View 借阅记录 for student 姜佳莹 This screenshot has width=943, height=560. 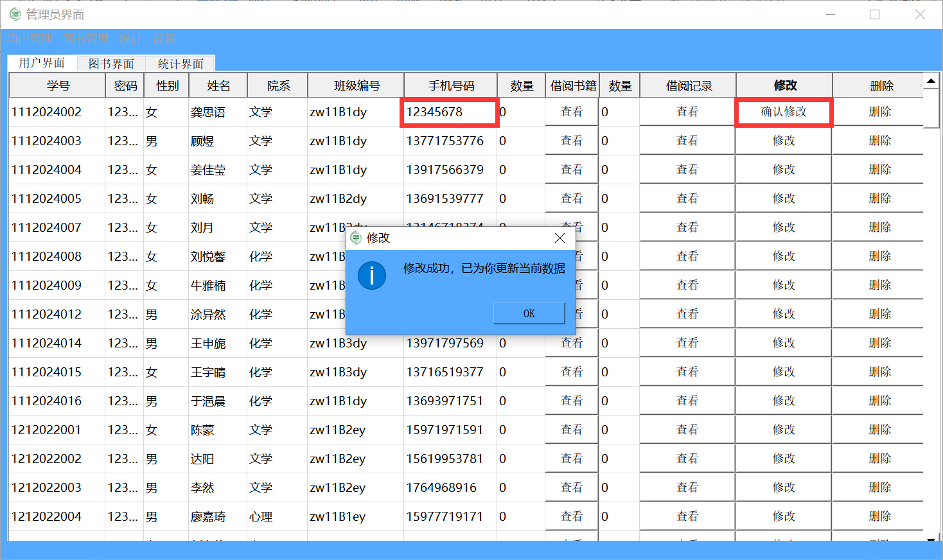tap(687, 170)
